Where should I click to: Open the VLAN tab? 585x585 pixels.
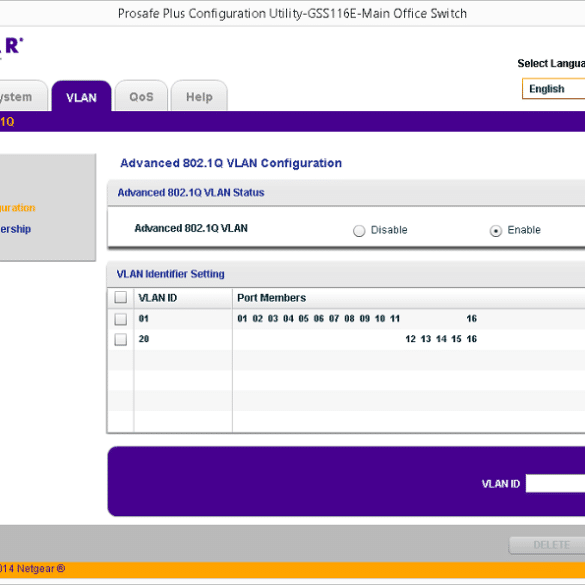[x=81, y=97]
